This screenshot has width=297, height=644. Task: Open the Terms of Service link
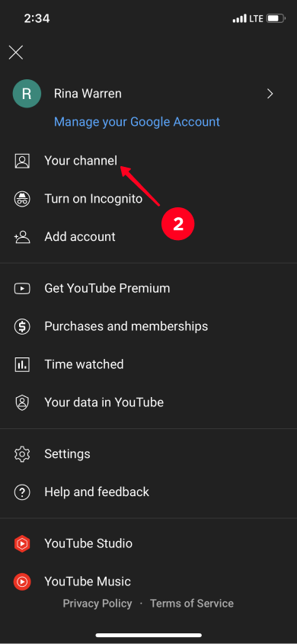click(x=192, y=604)
